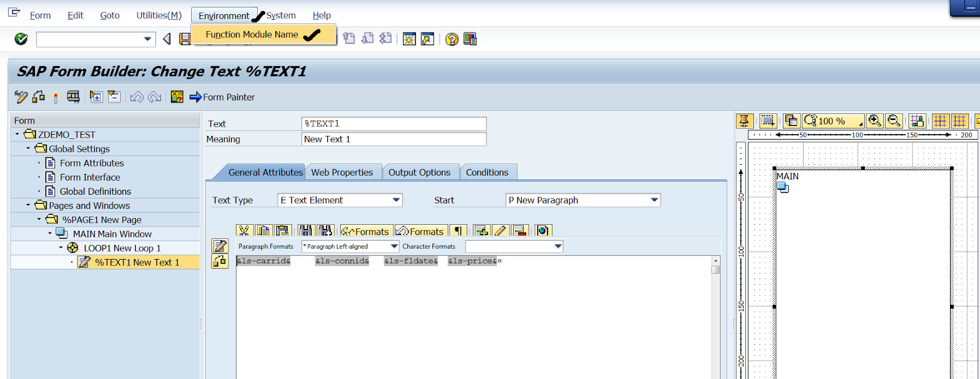Viewport: 980px width, 379px height.
Task: Click the green checkmark Enter icon
Action: [x=21, y=39]
